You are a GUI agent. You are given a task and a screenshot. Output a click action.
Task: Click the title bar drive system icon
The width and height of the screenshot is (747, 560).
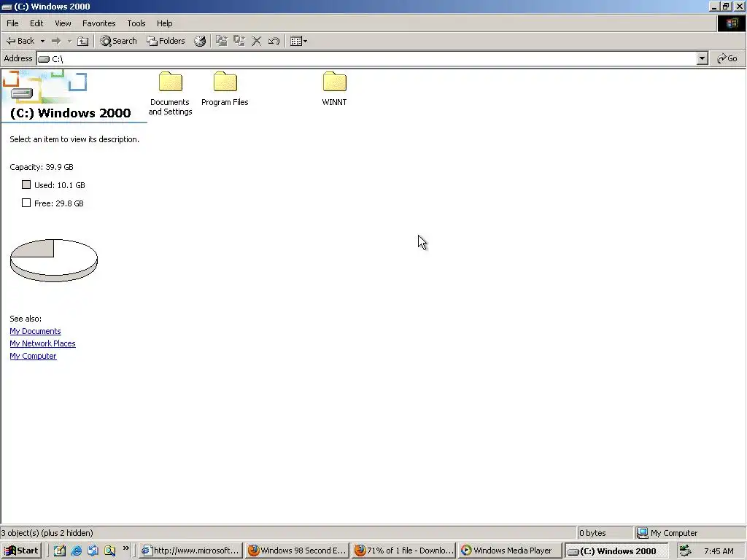coord(7,7)
